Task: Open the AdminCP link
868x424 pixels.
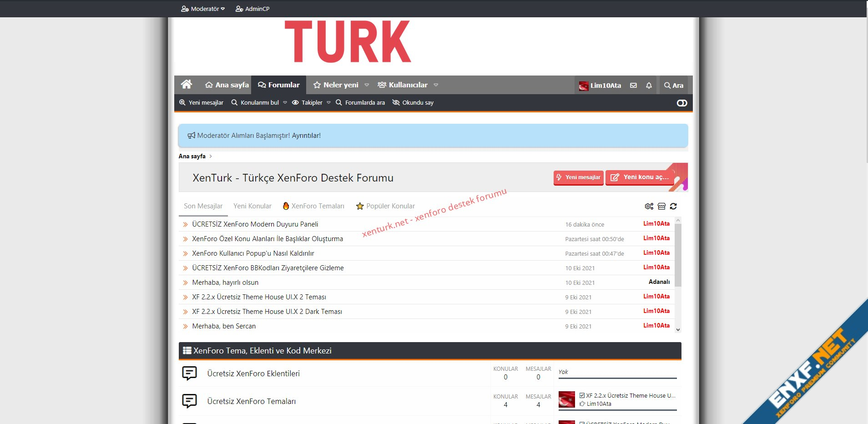Action: coord(252,9)
